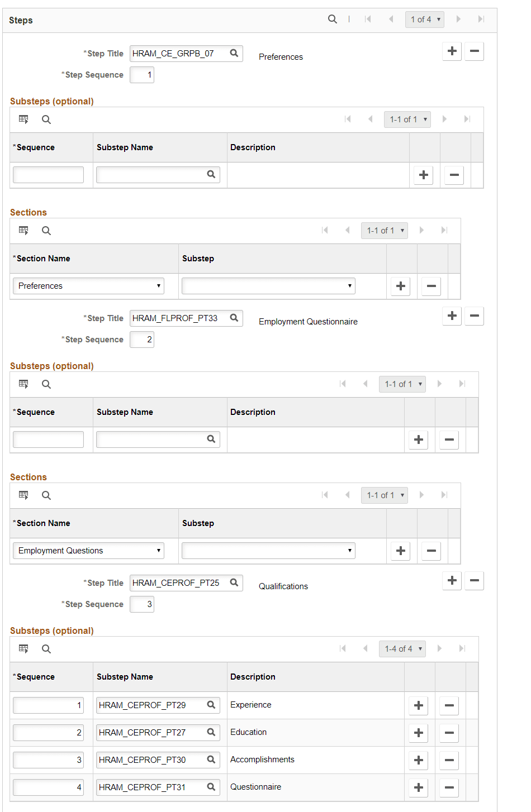531x812 pixels.
Task: Open the lookup for HRAM_CEPROF_PT31 Questionnaire substep
Action: (211, 787)
